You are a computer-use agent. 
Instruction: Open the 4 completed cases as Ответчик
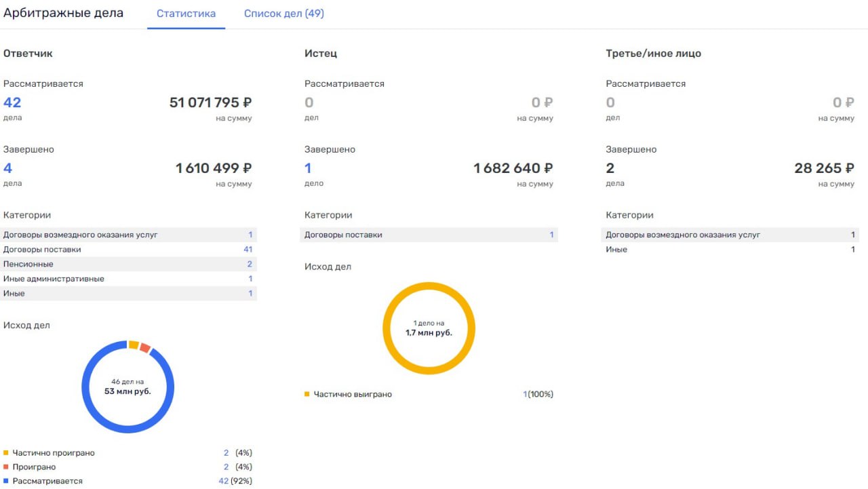pyautogui.click(x=7, y=168)
